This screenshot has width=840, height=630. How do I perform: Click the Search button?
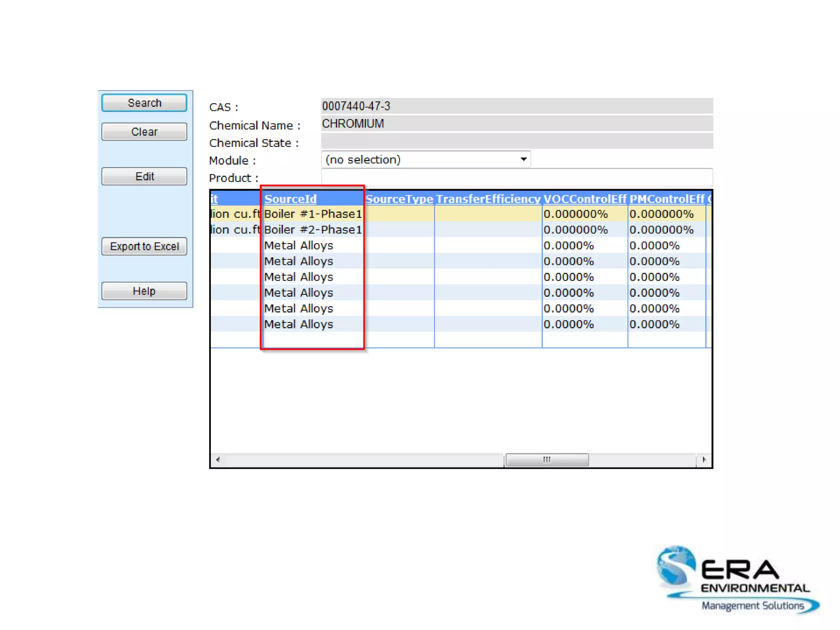pos(144,103)
